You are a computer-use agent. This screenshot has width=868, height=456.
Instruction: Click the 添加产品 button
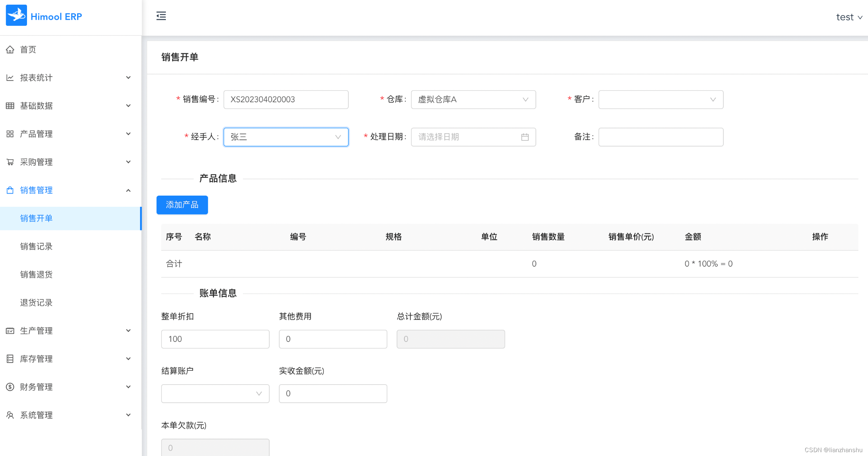(182, 205)
